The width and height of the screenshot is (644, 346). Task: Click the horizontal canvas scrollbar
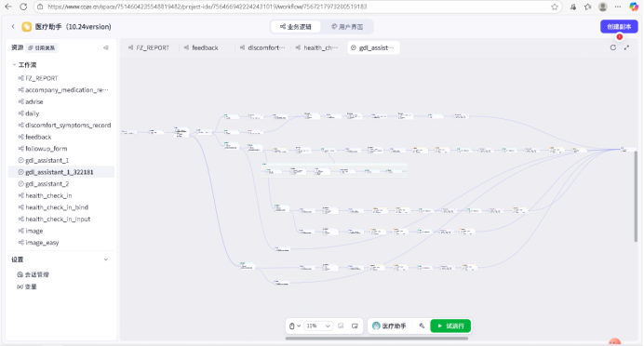point(377,339)
